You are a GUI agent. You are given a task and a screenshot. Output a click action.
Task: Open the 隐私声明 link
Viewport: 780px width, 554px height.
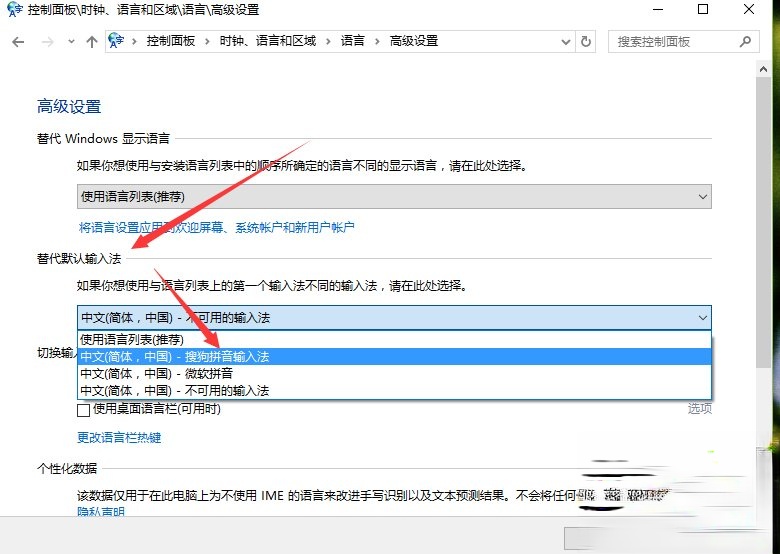pyautogui.click(x=101, y=511)
